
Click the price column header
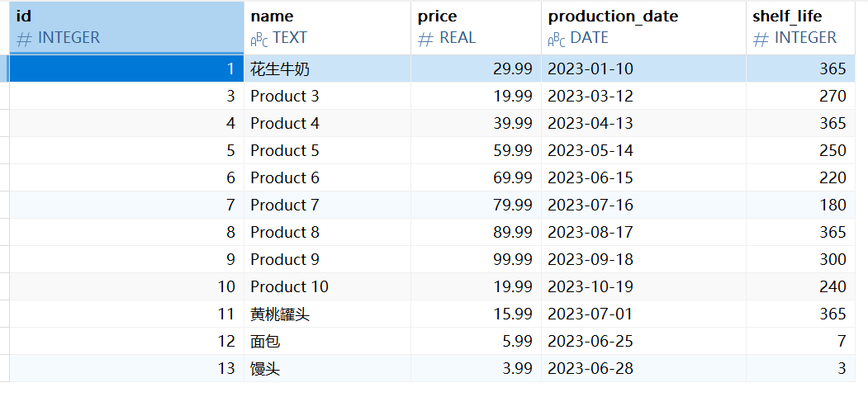pyautogui.click(x=476, y=27)
